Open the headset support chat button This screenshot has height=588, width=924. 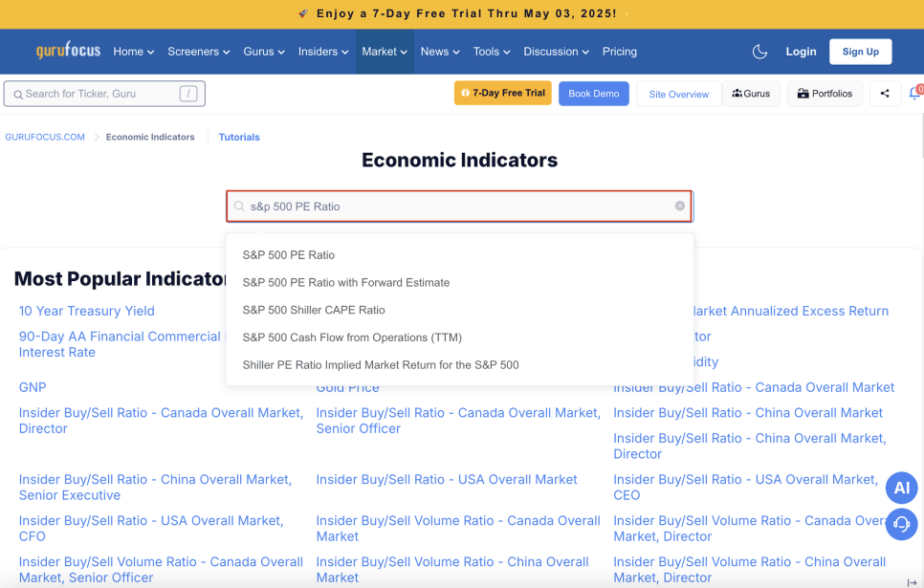point(902,524)
